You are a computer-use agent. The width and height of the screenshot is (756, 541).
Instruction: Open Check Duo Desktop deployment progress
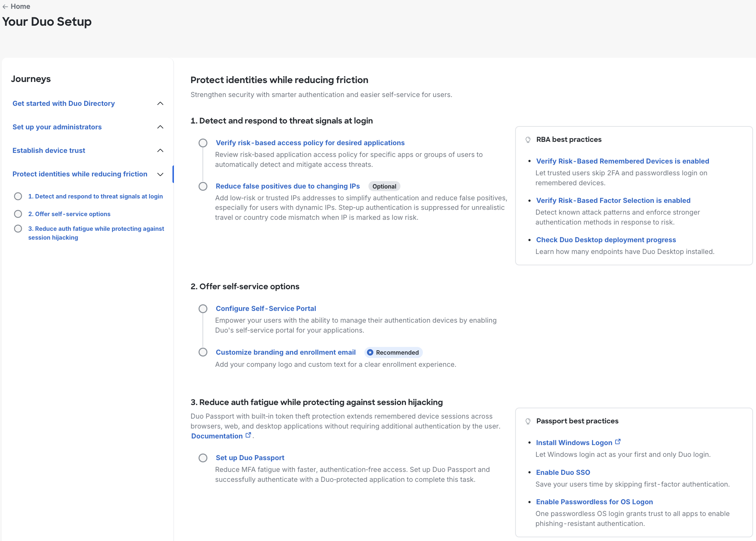click(606, 240)
